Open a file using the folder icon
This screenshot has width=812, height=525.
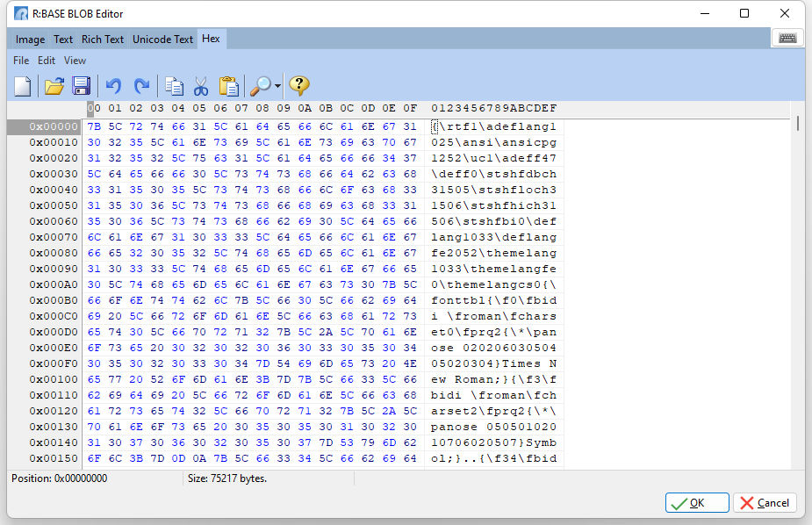[x=54, y=86]
